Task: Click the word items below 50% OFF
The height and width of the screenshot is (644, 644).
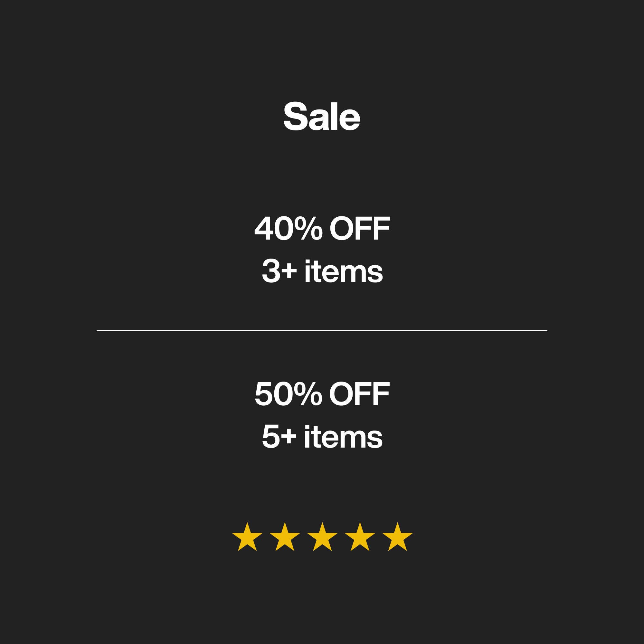Action: coord(344,437)
